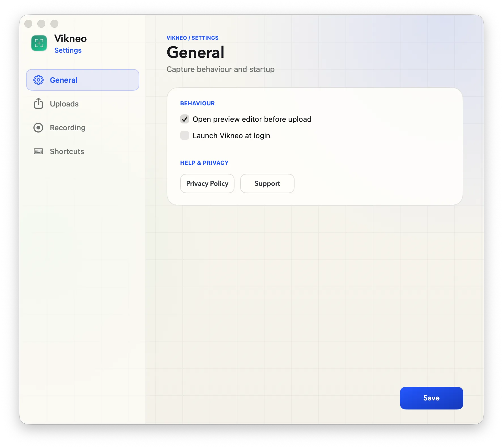The image size is (503, 448).
Task: Enable the Launch Vikneo at login checkbox
Action: pos(185,136)
